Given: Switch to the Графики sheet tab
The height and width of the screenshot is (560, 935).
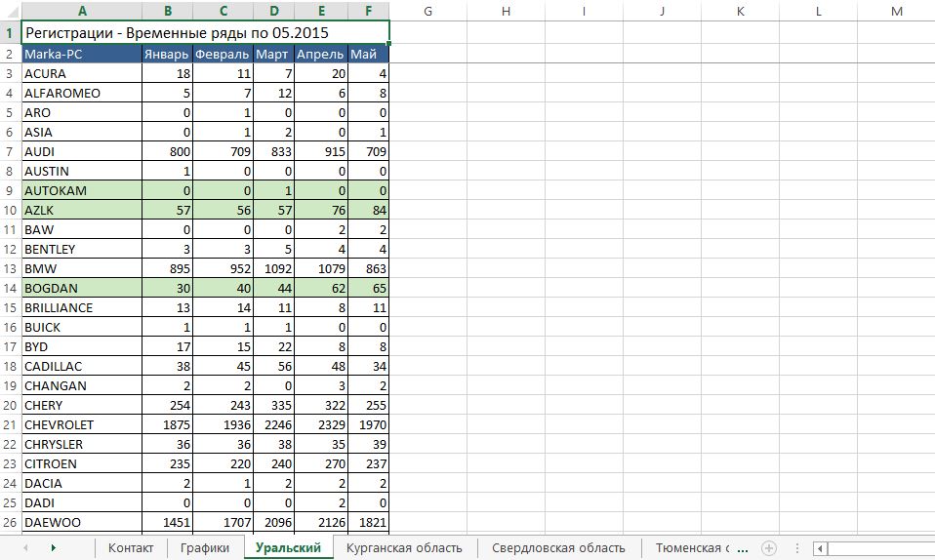Looking at the screenshot, I should [205, 548].
